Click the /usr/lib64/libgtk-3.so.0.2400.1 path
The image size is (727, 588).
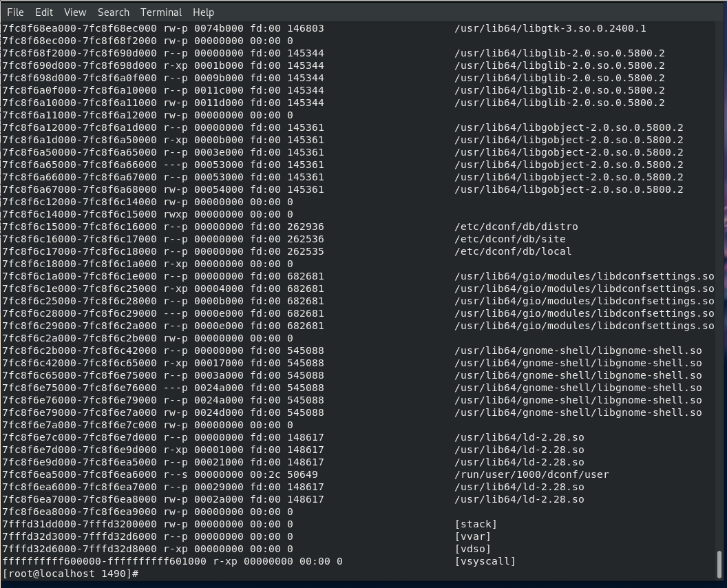[x=550, y=28]
